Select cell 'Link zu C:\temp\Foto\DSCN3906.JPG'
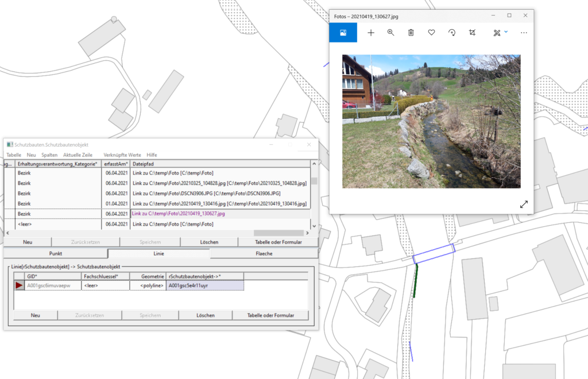 pos(220,194)
